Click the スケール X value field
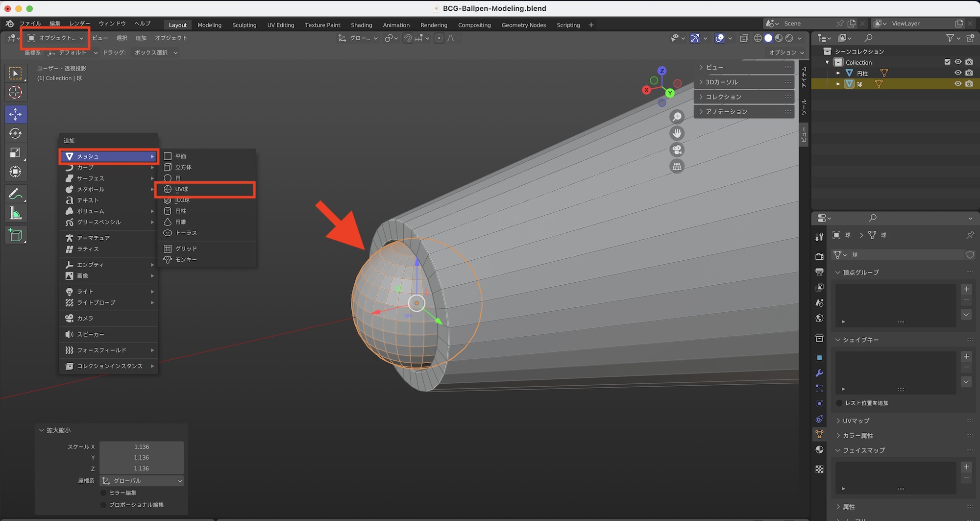The height and width of the screenshot is (521, 980). 142,447
